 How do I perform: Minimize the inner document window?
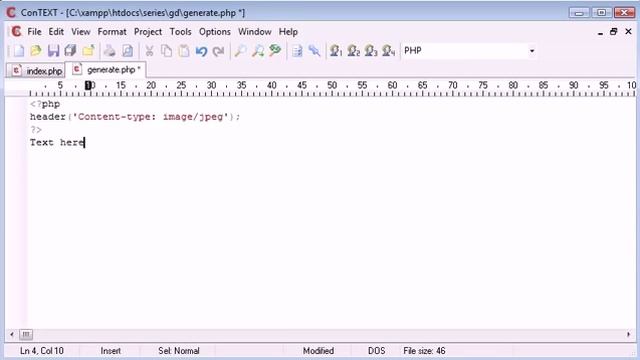[x=600, y=32]
